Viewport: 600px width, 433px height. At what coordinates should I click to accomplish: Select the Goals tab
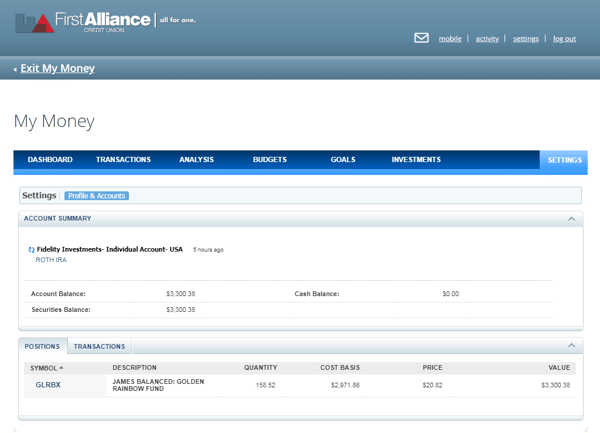tap(343, 160)
